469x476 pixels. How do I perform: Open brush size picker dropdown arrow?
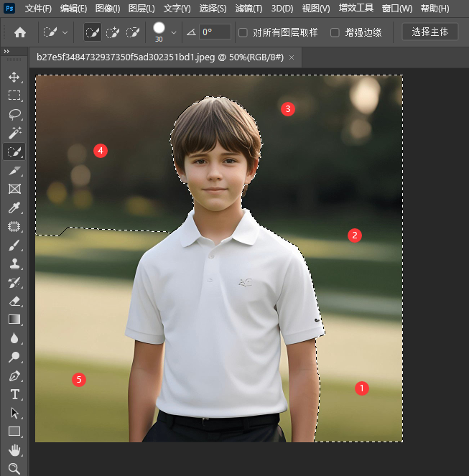pos(174,32)
